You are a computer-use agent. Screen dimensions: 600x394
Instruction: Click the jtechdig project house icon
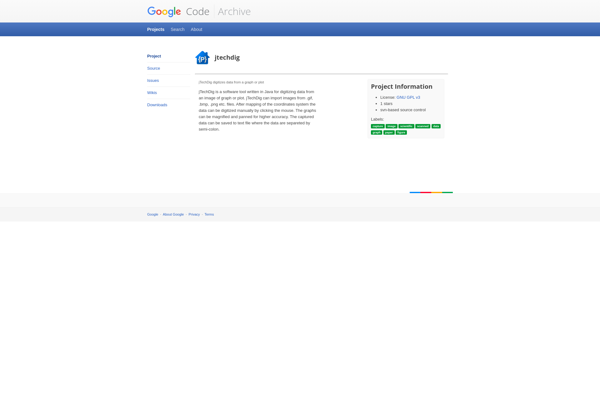click(x=202, y=58)
